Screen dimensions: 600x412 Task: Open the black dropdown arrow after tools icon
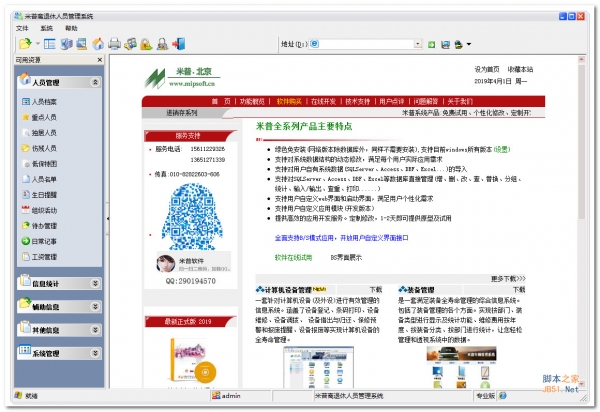[x=469, y=44]
